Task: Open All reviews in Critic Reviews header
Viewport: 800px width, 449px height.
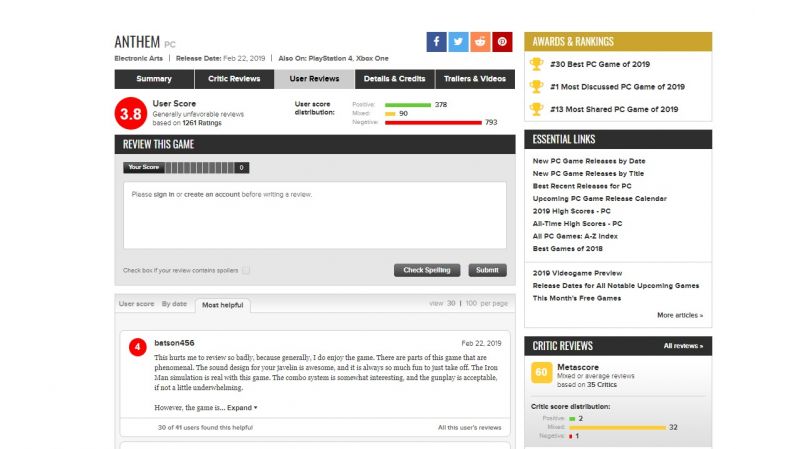Action: [x=683, y=346]
